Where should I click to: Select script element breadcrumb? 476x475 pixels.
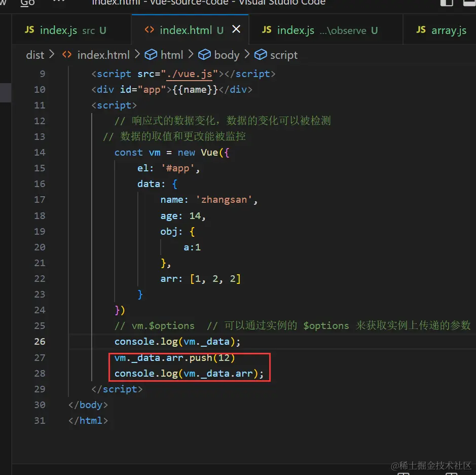tap(283, 55)
